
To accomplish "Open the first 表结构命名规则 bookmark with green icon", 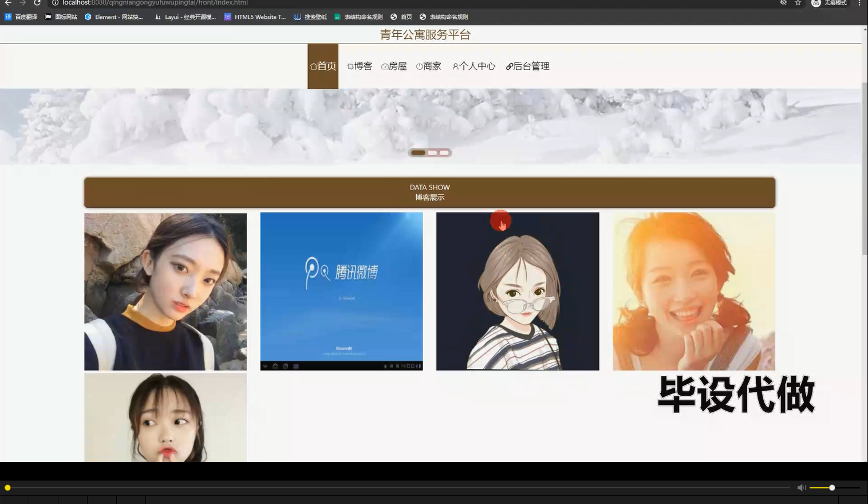I will pyautogui.click(x=358, y=17).
